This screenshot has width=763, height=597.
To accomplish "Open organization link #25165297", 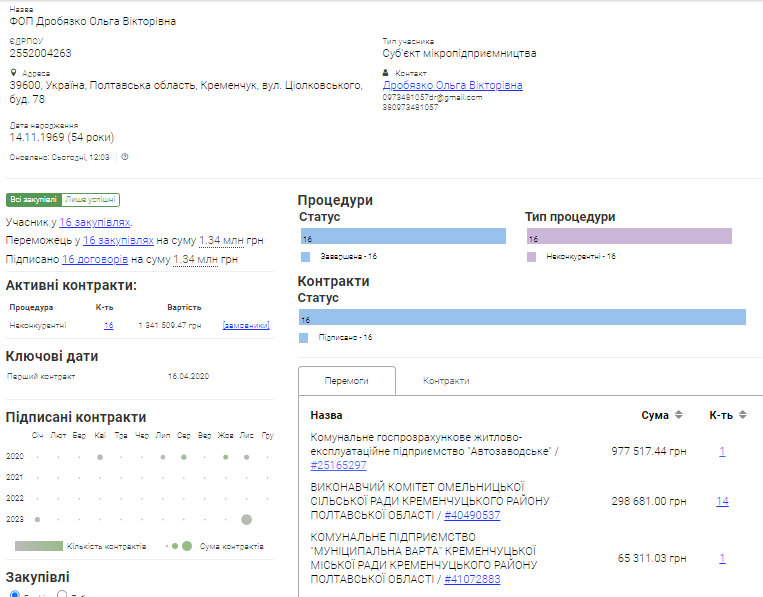I will coord(339,465).
